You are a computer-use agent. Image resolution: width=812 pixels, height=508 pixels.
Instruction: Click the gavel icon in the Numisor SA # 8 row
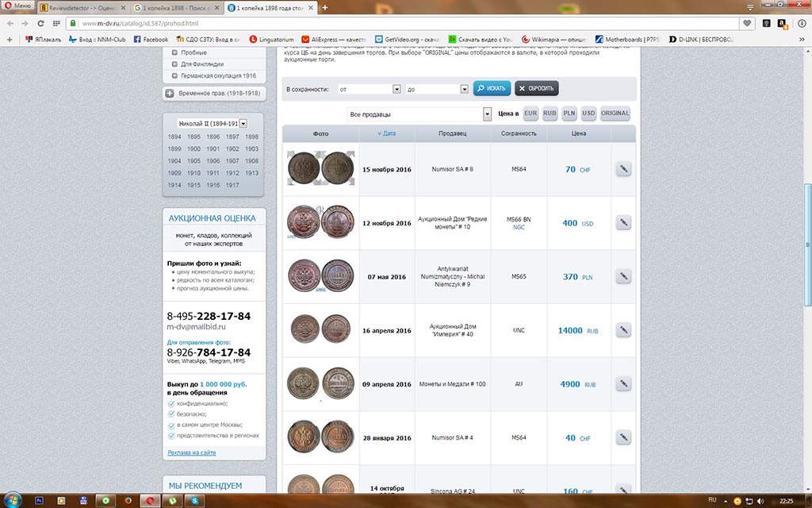click(623, 169)
